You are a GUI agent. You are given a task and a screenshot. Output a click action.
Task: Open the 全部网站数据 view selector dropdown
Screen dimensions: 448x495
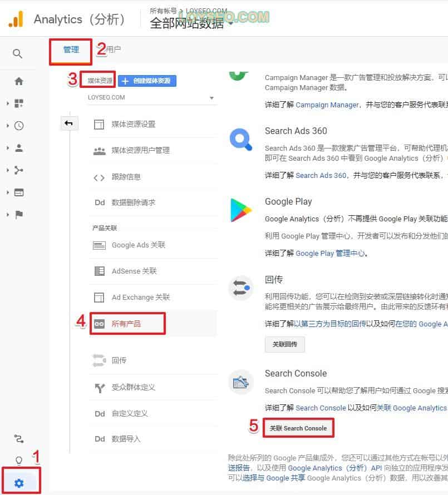(x=191, y=23)
